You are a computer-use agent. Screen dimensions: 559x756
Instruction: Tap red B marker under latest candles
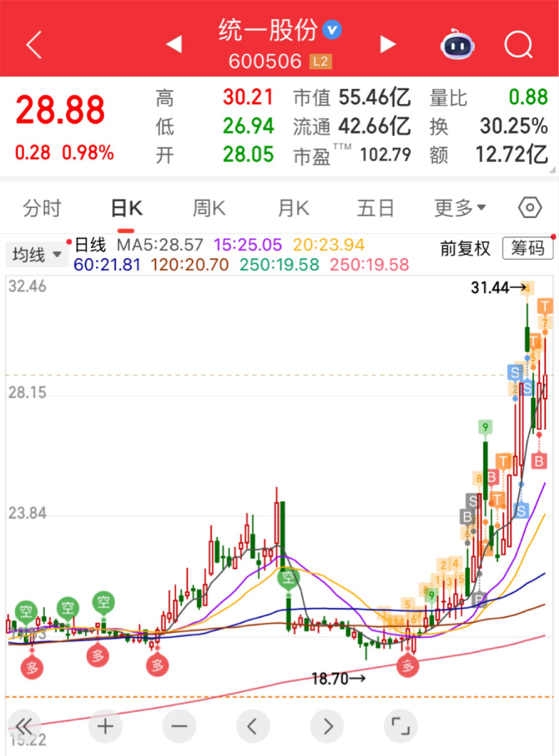coord(539,461)
